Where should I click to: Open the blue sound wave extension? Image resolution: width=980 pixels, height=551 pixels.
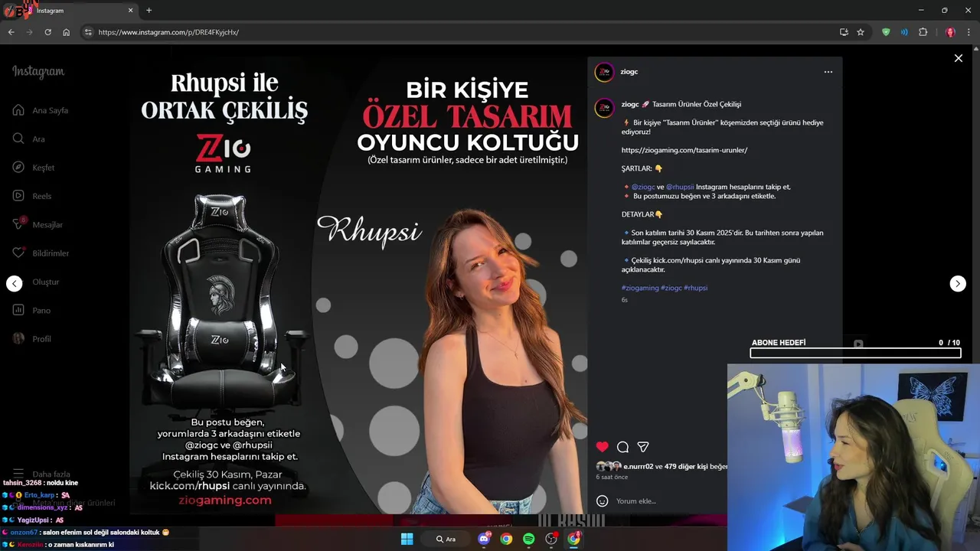tap(904, 32)
